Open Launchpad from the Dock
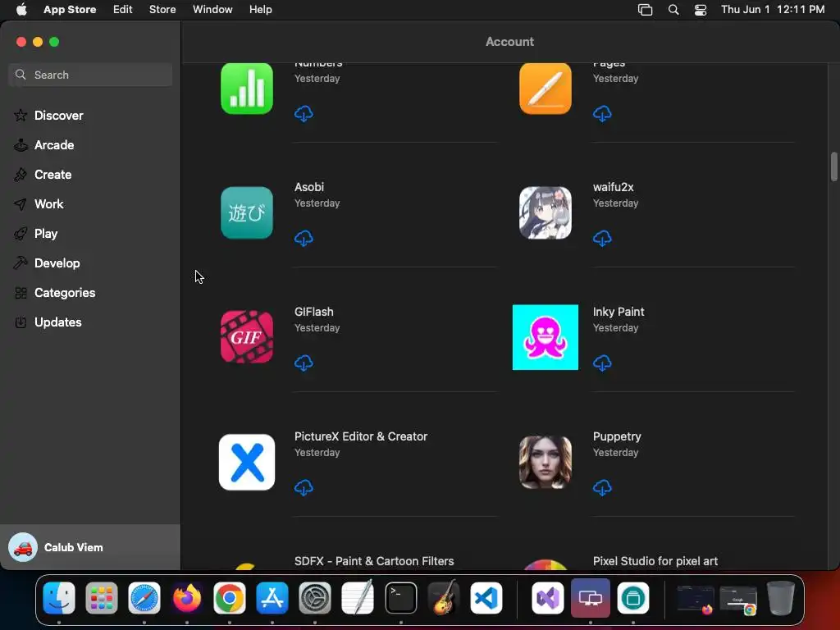Viewport: 840px width, 630px height. click(x=101, y=598)
